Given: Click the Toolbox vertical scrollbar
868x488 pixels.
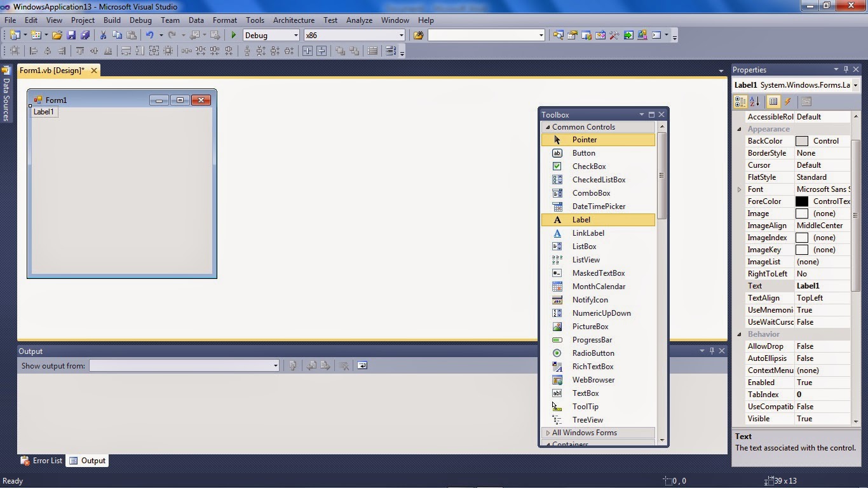Looking at the screenshot, I should coord(662,172).
